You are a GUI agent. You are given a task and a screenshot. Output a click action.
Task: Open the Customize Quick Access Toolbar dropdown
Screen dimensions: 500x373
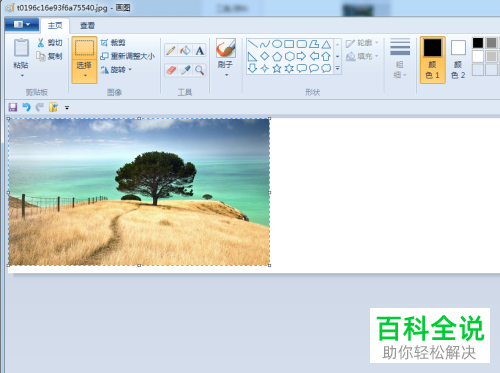click(67, 108)
